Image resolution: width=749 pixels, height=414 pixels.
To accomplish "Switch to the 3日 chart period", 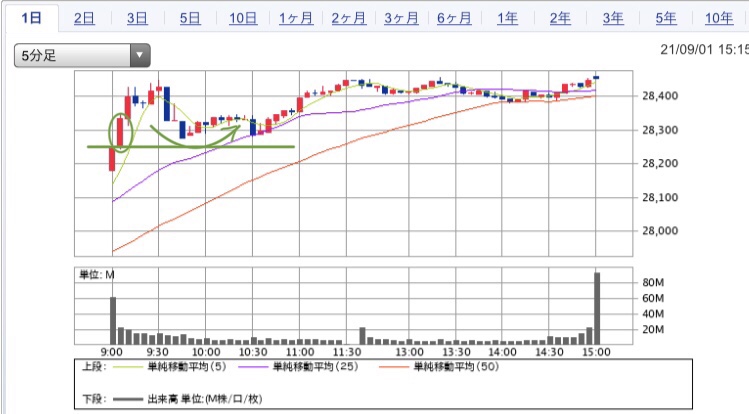I will coord(137,18).
